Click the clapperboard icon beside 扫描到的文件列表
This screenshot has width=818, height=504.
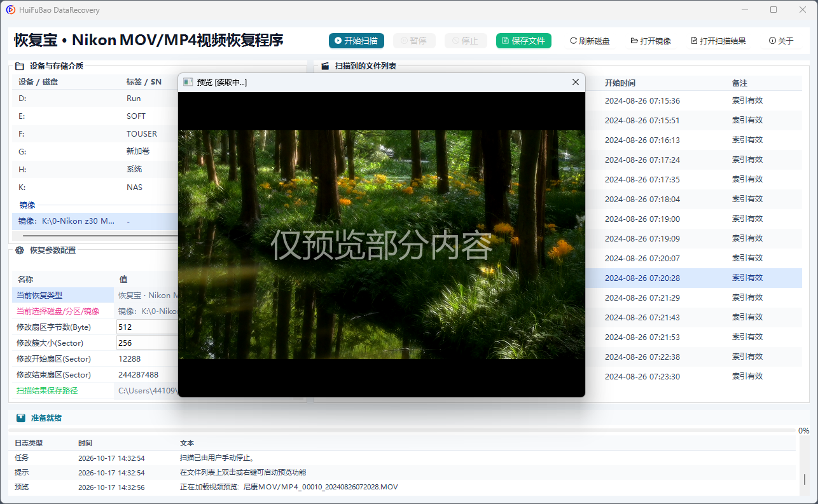325,66
